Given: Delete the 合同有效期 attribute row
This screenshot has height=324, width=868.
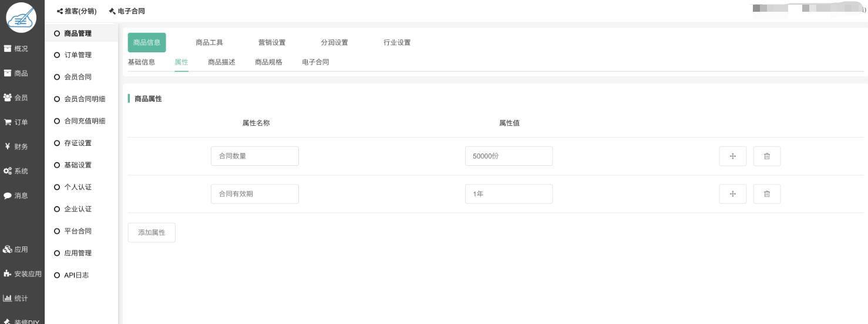Looking at the screenshot, I should pyautogui.click(x=766, y=194).
